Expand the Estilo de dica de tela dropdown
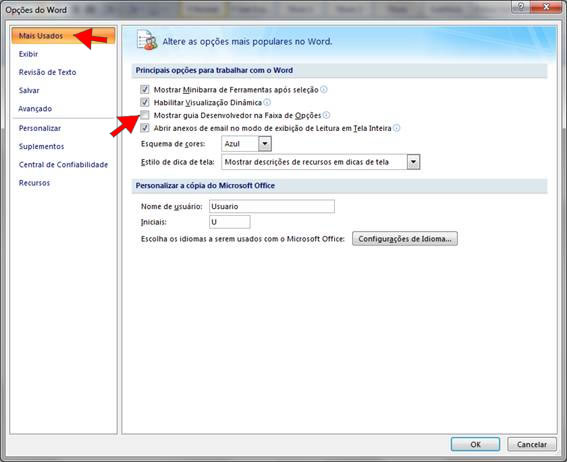This screenshot has height=462, width=567. 413,162
